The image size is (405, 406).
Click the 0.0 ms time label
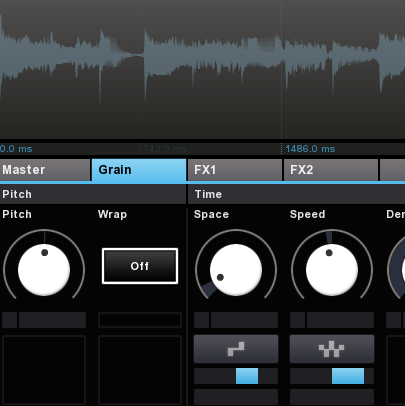coord(16,149)
